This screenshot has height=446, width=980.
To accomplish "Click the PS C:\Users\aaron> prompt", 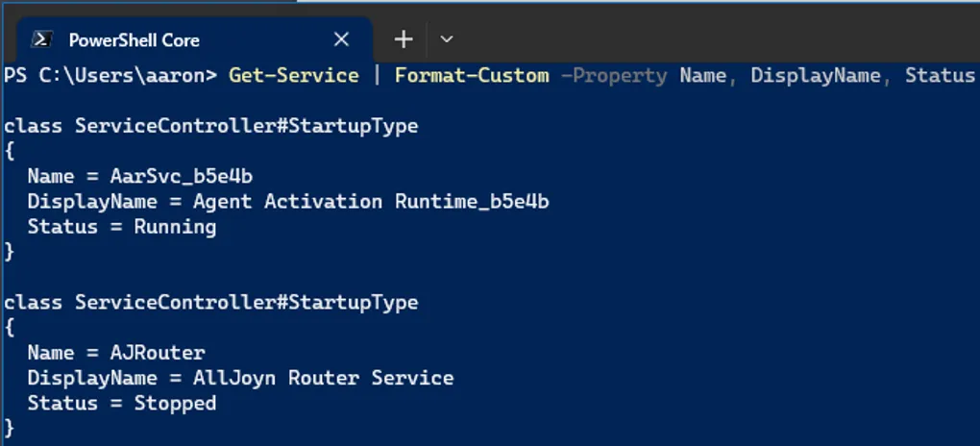I will pos(110,75).
